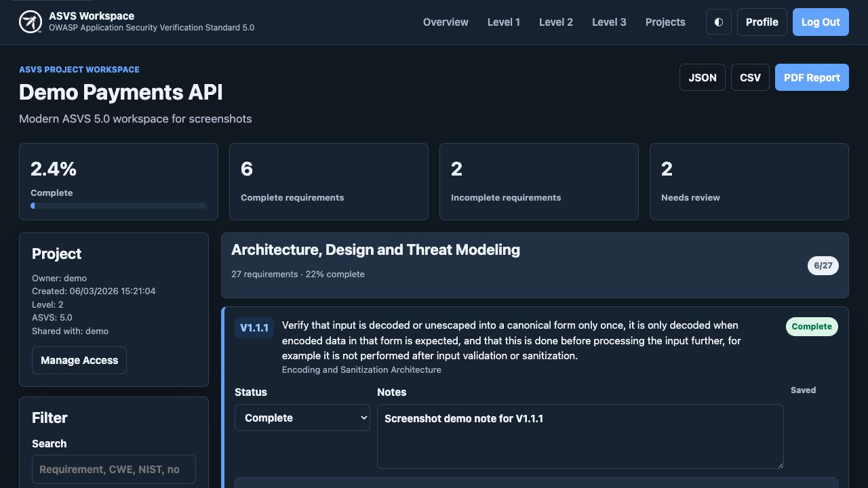Click 'Encoding and Sanitization Architecture' label
Screen dimensions: 868x488
click(x=361, y=370)
